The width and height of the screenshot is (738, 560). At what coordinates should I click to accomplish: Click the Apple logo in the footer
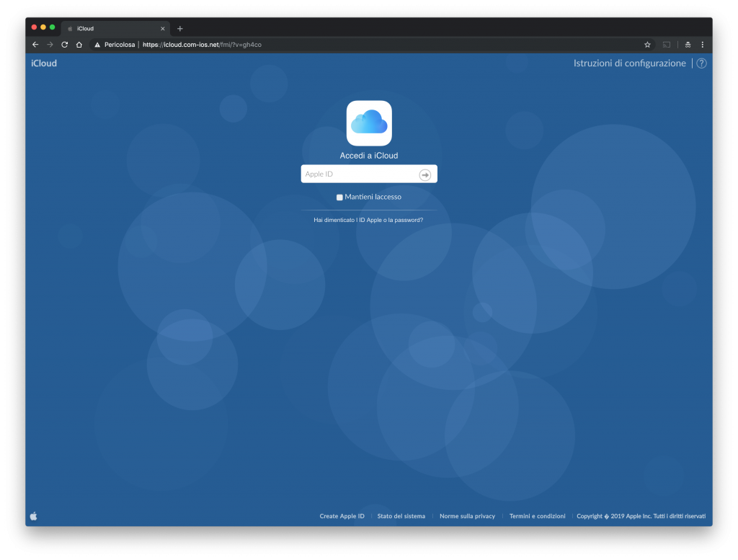click(33, 516)
